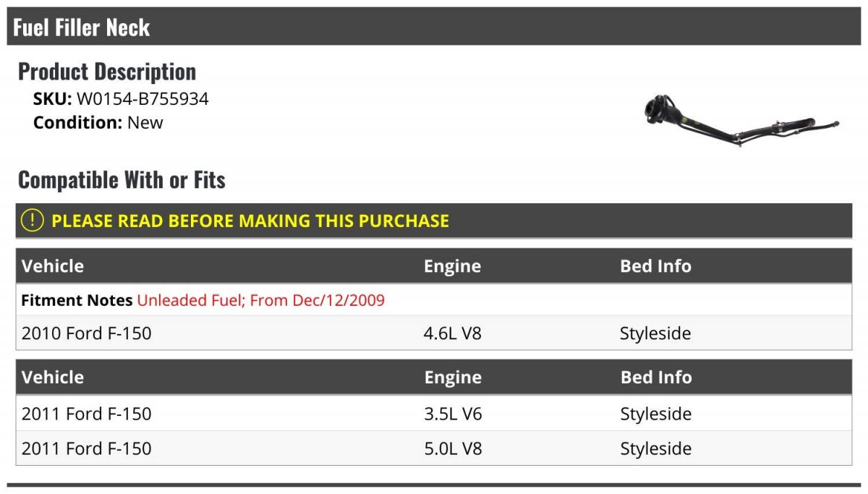Click the PLEASE READ BEFORE MAKING THIS PURCHASE banner
This screenshot has width=868, height=494.
pos(434,221)
